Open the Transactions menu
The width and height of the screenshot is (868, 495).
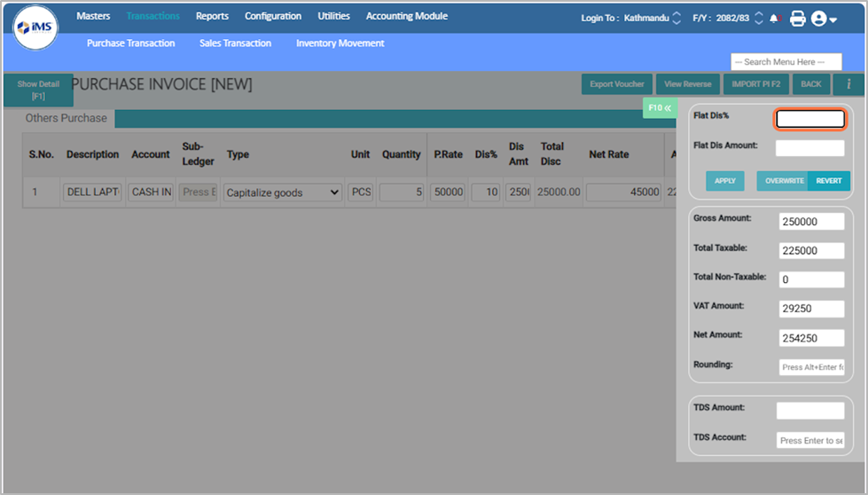[152, 16]
